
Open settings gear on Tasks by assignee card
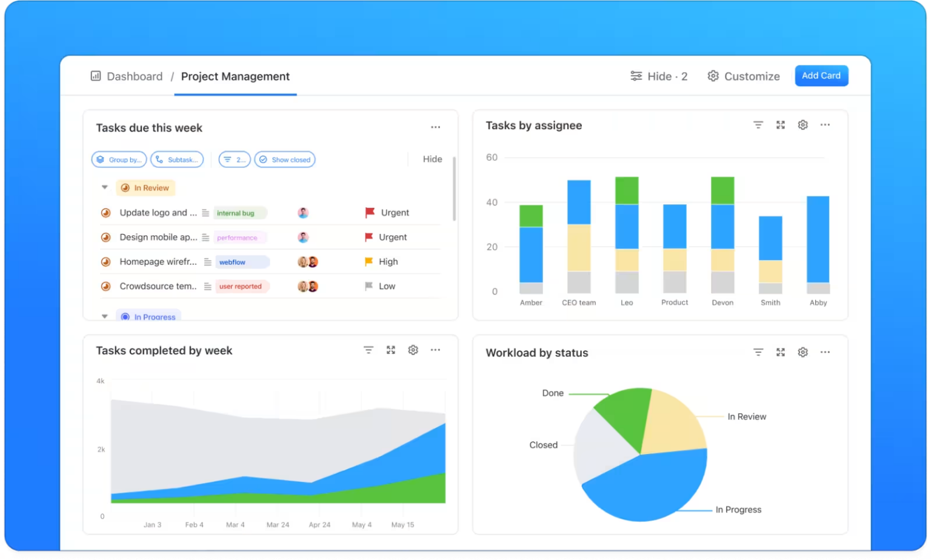(803, 125)
